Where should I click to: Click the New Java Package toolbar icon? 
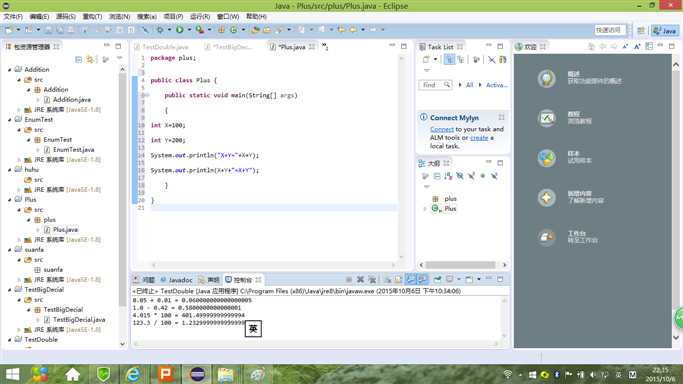tap(222, 30)
